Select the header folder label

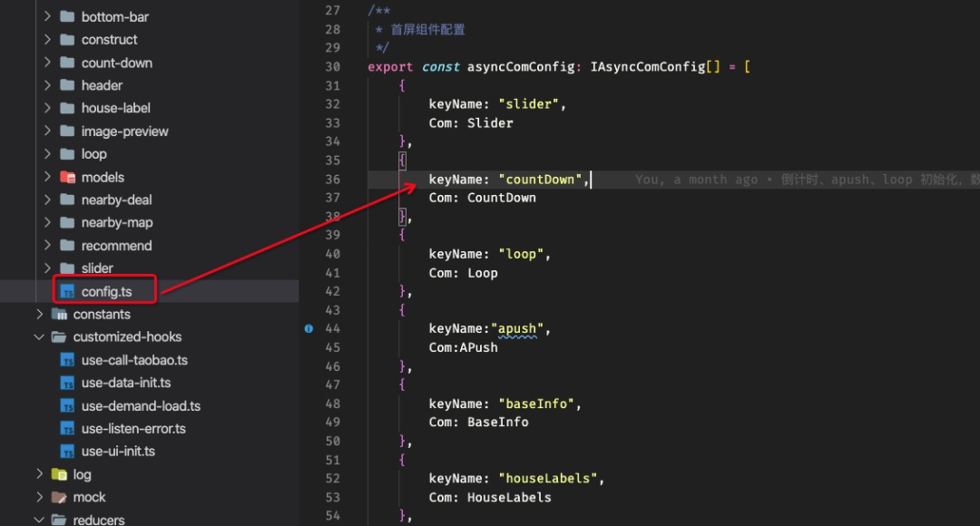(x=102, y=85)
